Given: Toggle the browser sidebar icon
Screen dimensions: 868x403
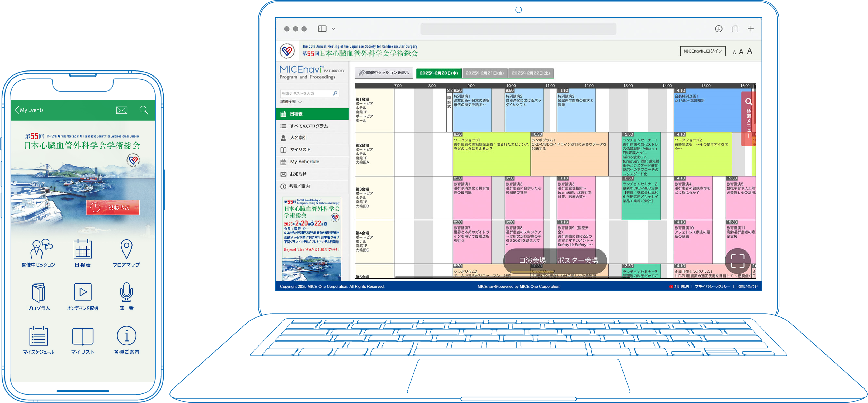Looking at the screenshot, I should [x=322, y=29].
